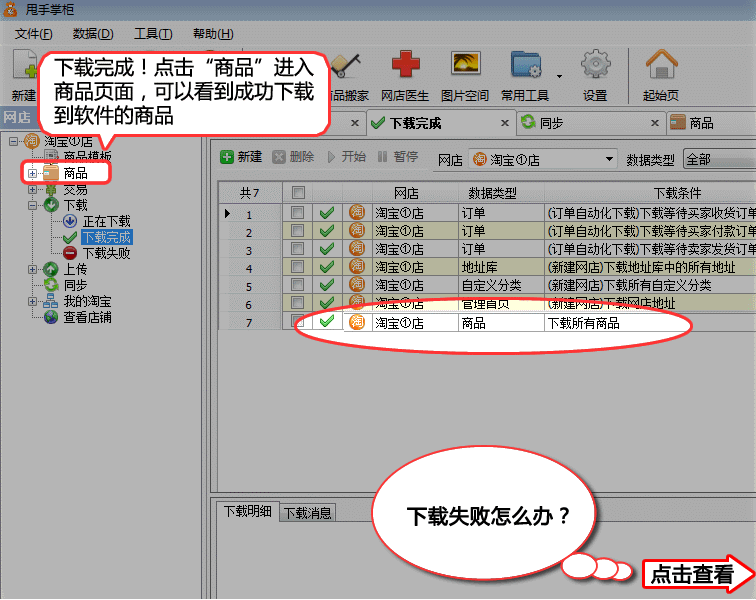
Task: Open the 帮助(H) menu
Action: tap(213, 34)
